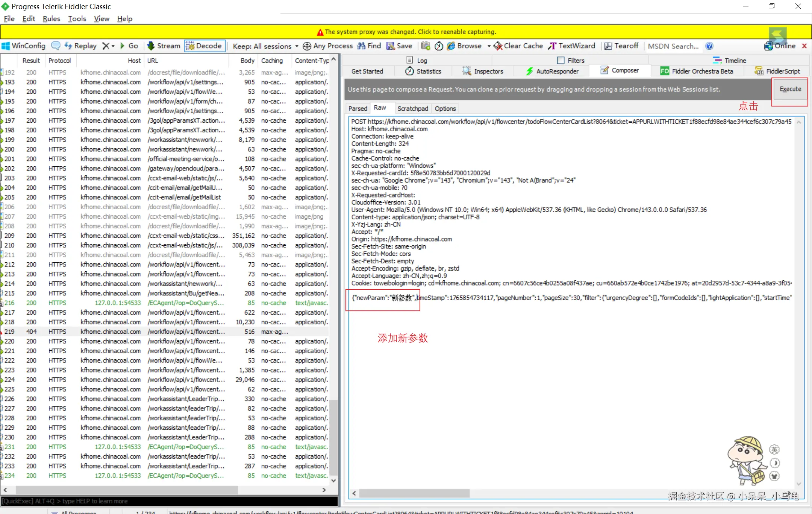Open the Remove (X) dropdown arrow
This screenshot has width=812, height=514.
tap(113, 46)
